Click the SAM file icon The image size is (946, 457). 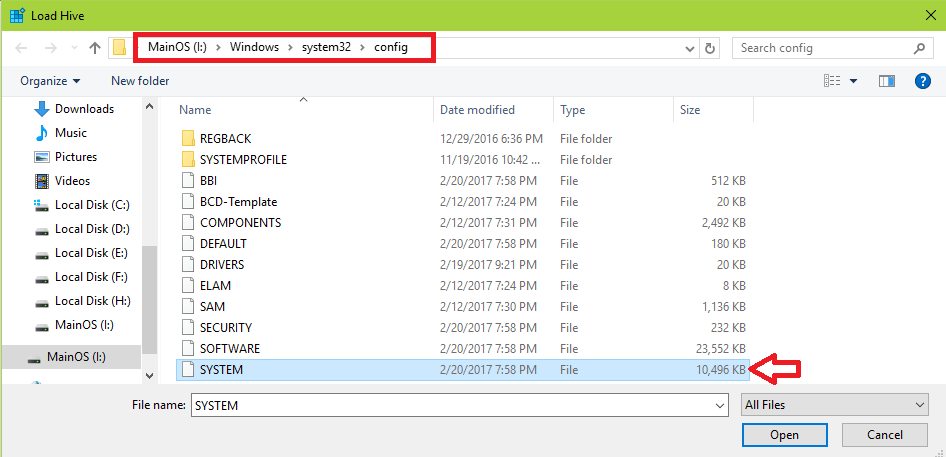point(189,307)
